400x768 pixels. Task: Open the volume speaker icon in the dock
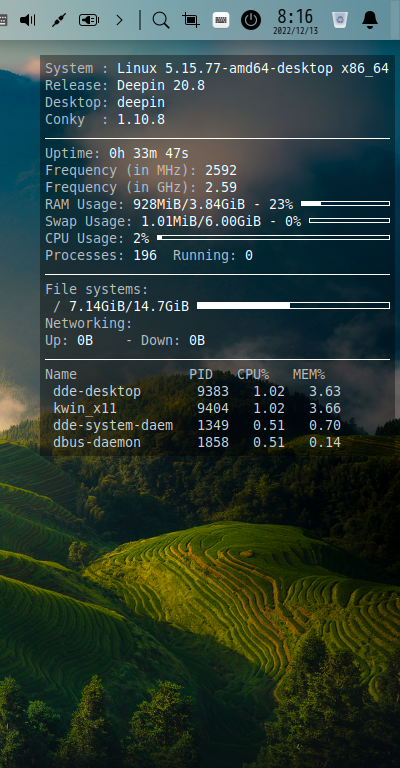point(28,20)
